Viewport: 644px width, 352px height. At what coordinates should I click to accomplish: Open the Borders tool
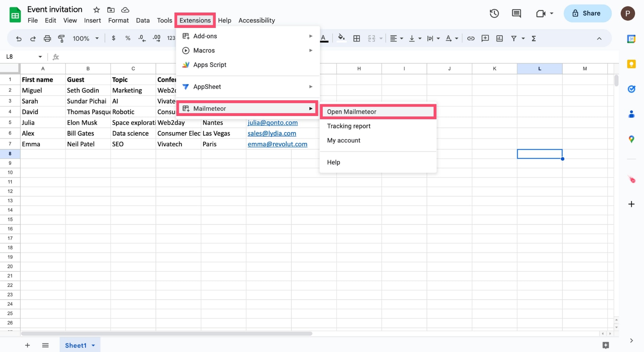[x=357, y=38]
